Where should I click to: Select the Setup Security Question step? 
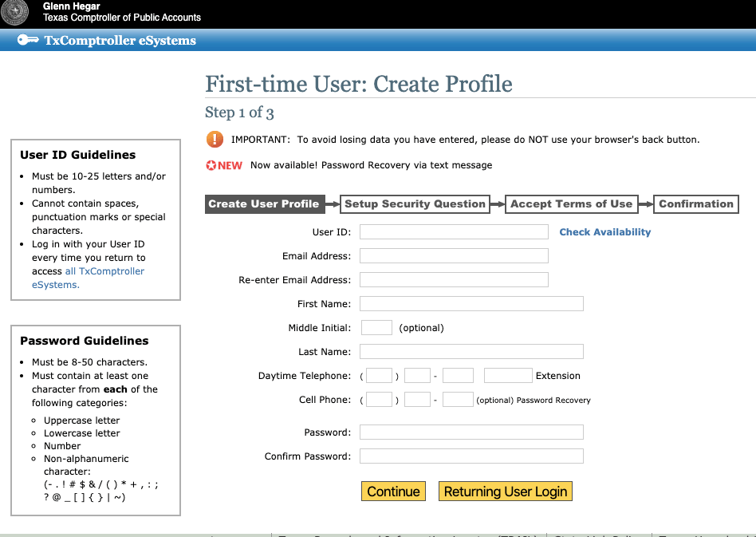(x=415, y=204)
